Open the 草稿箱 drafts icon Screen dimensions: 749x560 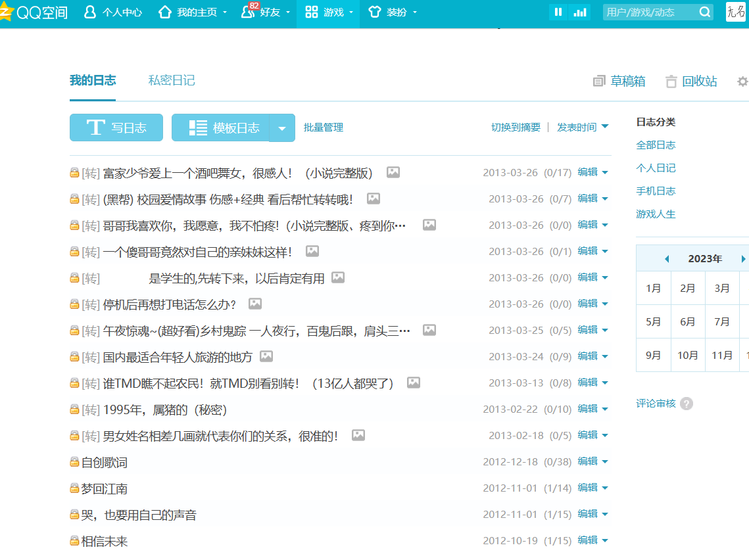coord(598,82)
